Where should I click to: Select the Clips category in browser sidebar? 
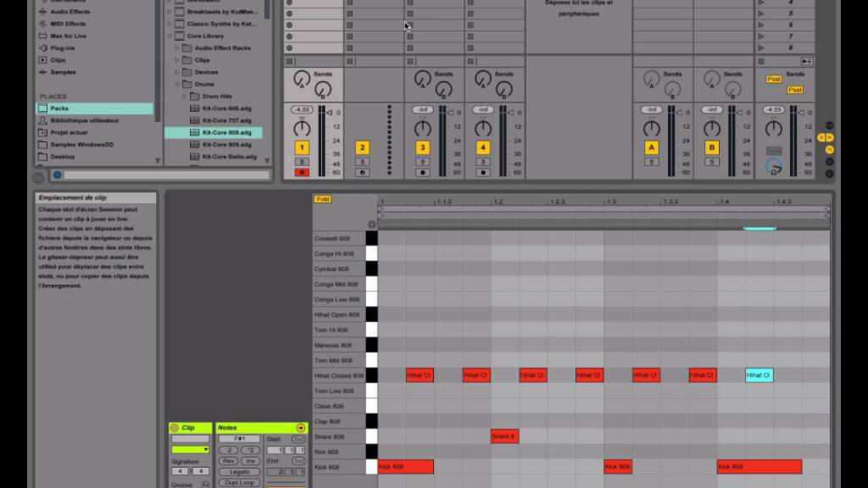pos(58,60)
